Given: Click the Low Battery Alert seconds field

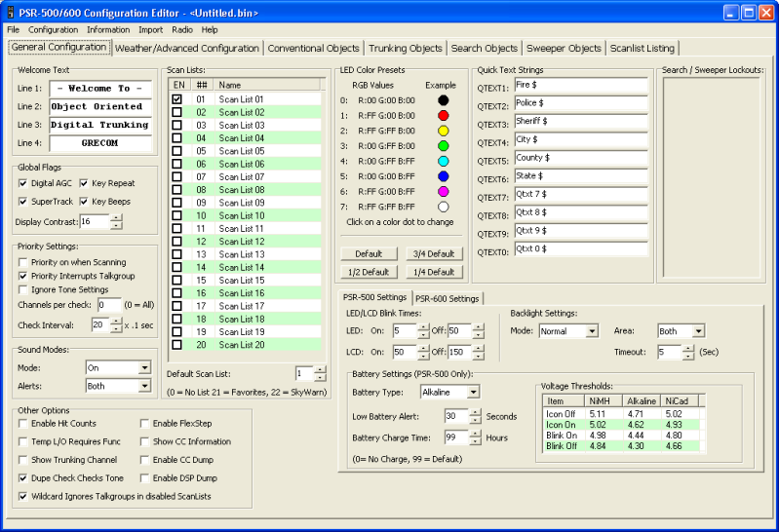Looking at the screenshot, I should tap(455, 416).
